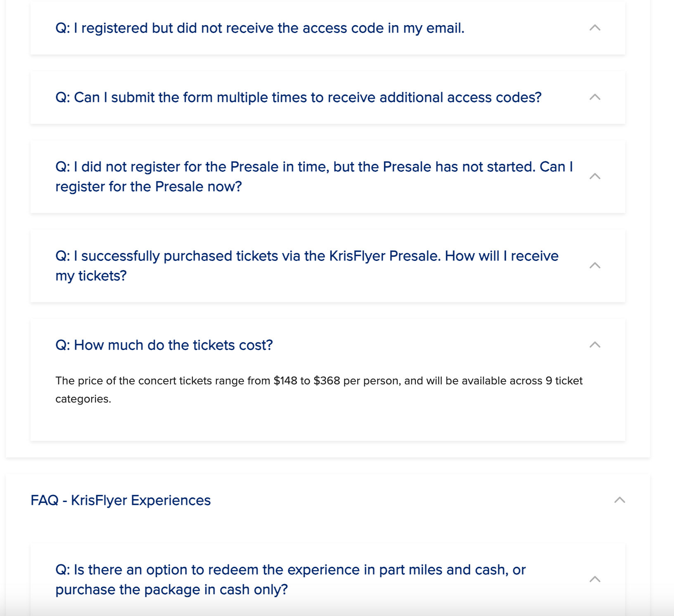Expand 'Can I submit the form multiple times' question
This screenshot has width=674, height=616.
pyautogui.click(x=298, y=97)
